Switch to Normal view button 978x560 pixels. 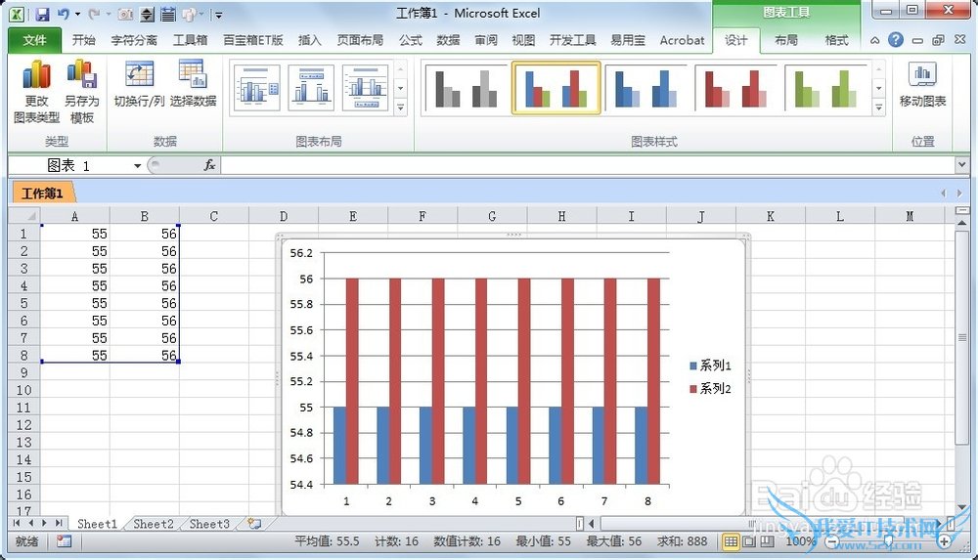click(x=731, y=541)
